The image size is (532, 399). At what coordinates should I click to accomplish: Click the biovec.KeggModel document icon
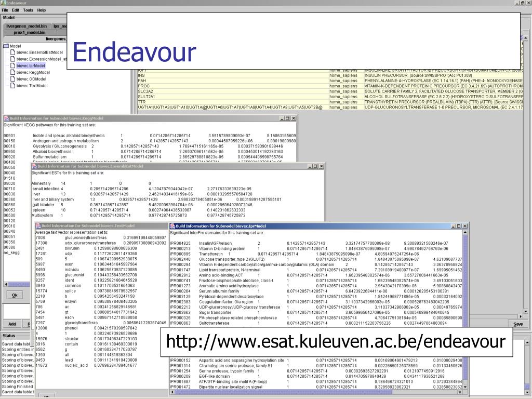13,72
